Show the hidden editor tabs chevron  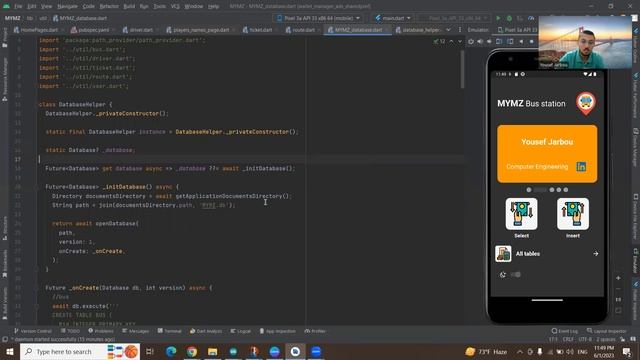(x=449, y=30)
